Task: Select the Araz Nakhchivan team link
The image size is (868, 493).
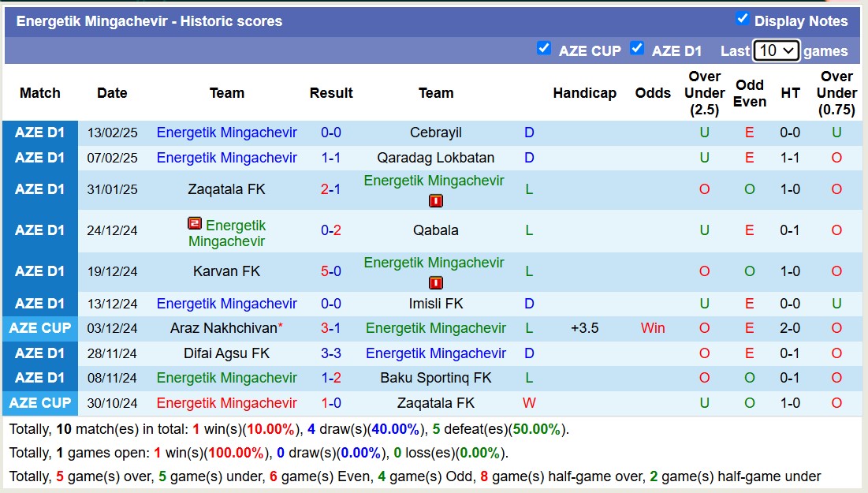Action: click(224, 328)
